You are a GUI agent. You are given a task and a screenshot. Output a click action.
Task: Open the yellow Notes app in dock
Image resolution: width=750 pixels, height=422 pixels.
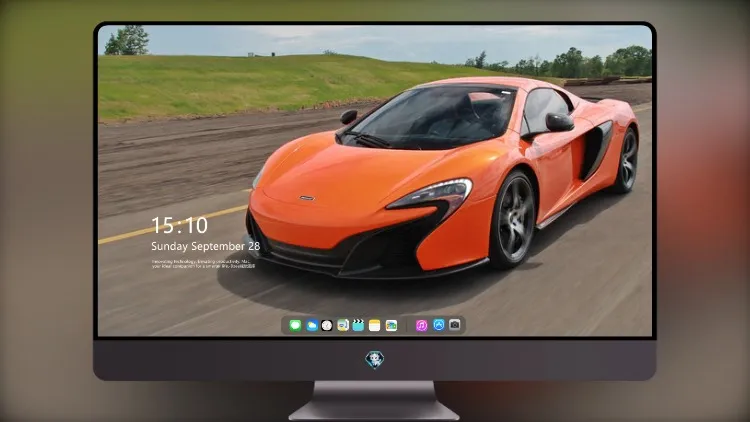coord(375,326)
